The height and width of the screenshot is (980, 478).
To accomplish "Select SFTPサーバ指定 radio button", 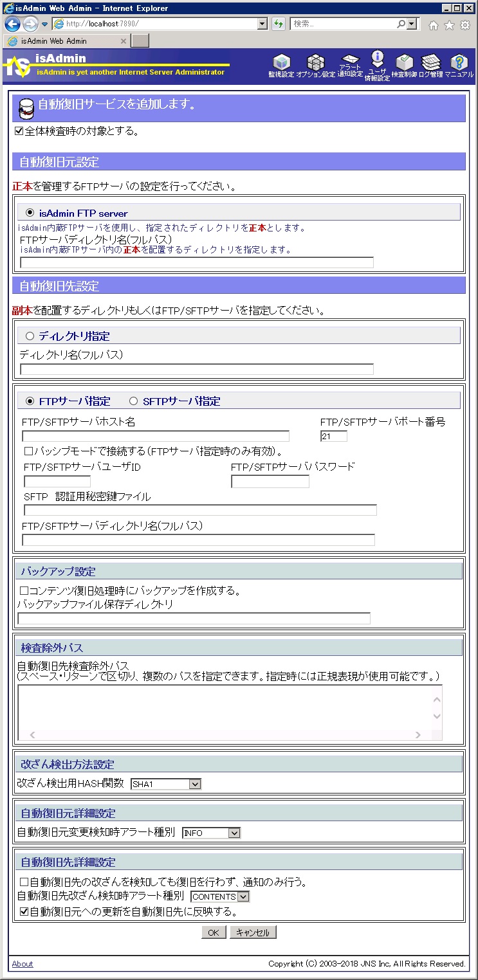I will 134,401.
